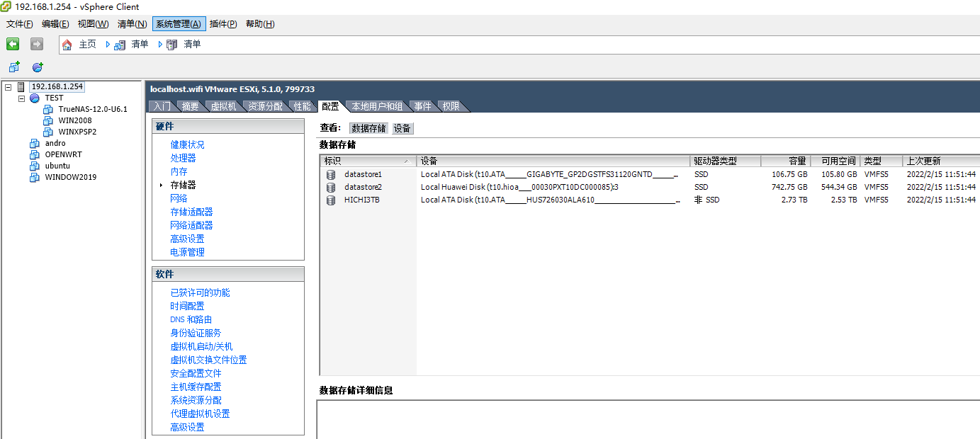This screenshot has height=439, width=980.
Task: Open the 存储适配器 link
Action: [x=191, y=212]
